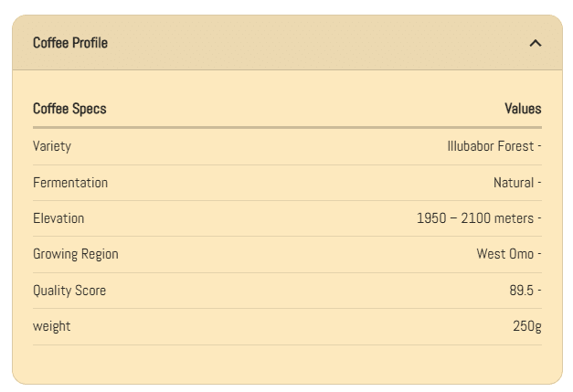Select the Quality Score row label
Screen dimensions: 573x392
69,291
